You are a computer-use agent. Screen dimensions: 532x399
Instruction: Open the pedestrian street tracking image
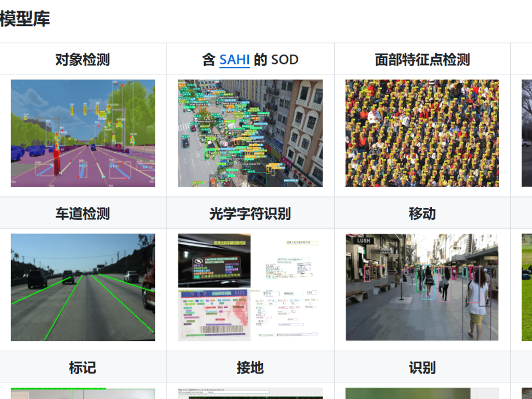[x=422, y=287]
